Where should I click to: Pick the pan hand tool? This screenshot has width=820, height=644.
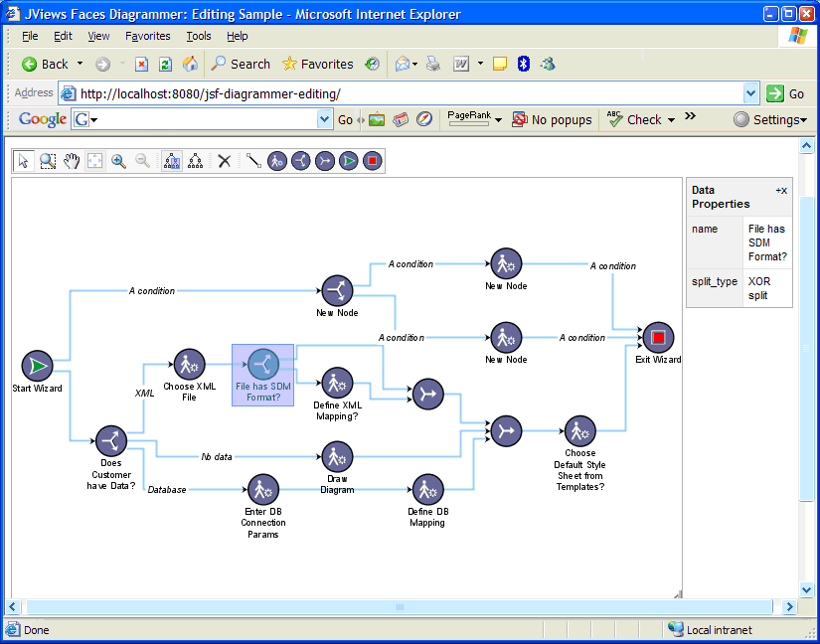(72, 161)
